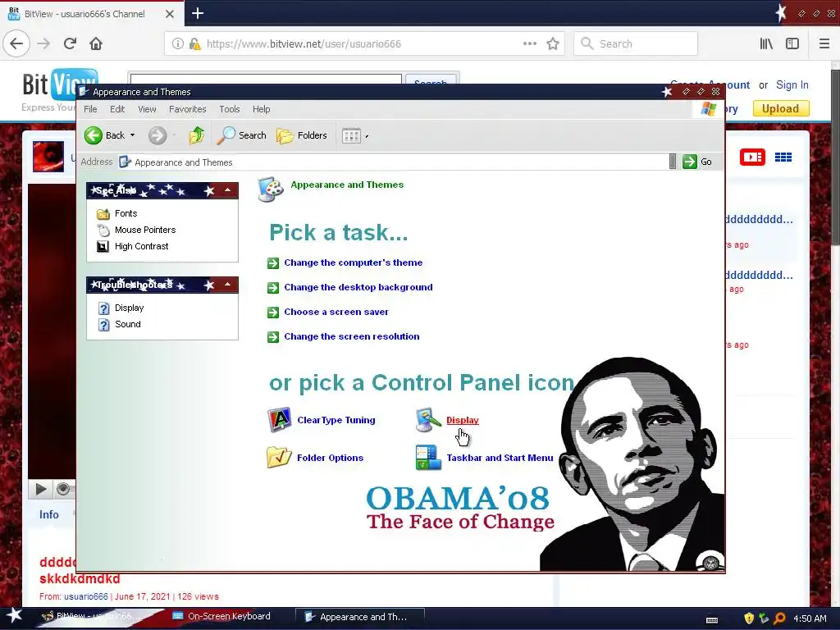Switch to red player view icon
The width and height of the screenshot is (840, 630).
click(x=752, y=157)
